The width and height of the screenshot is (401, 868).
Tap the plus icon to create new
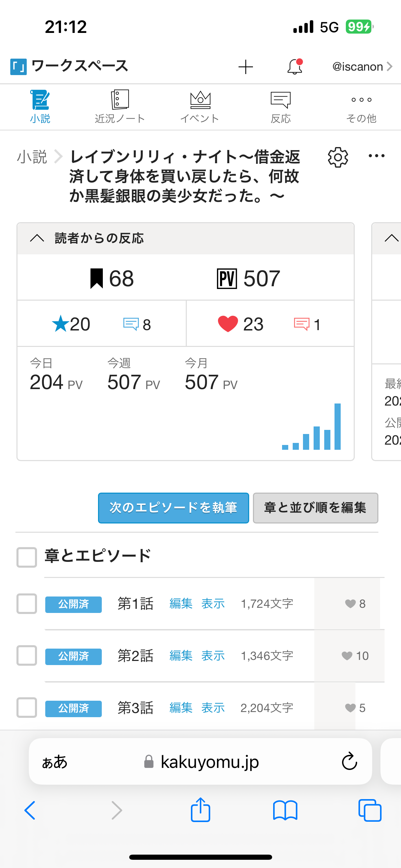pyautogui.click(x=246, y=67)
